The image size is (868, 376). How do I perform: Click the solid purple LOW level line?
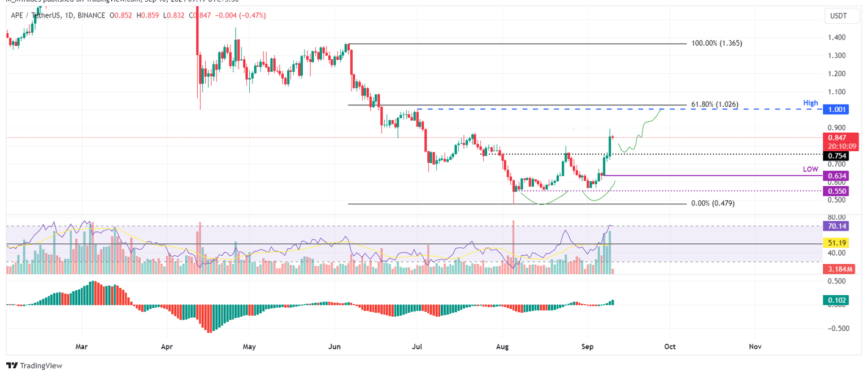coord(712,176)
